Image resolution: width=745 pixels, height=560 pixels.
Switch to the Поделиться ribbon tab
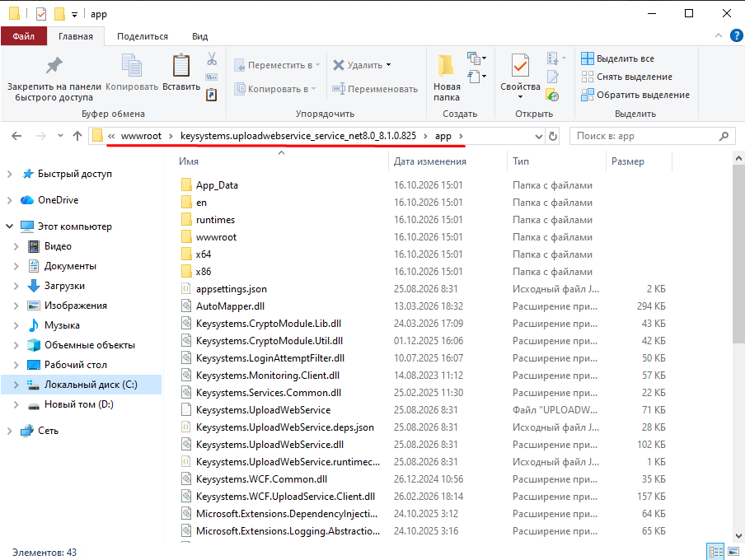click(x=143, y=36)
